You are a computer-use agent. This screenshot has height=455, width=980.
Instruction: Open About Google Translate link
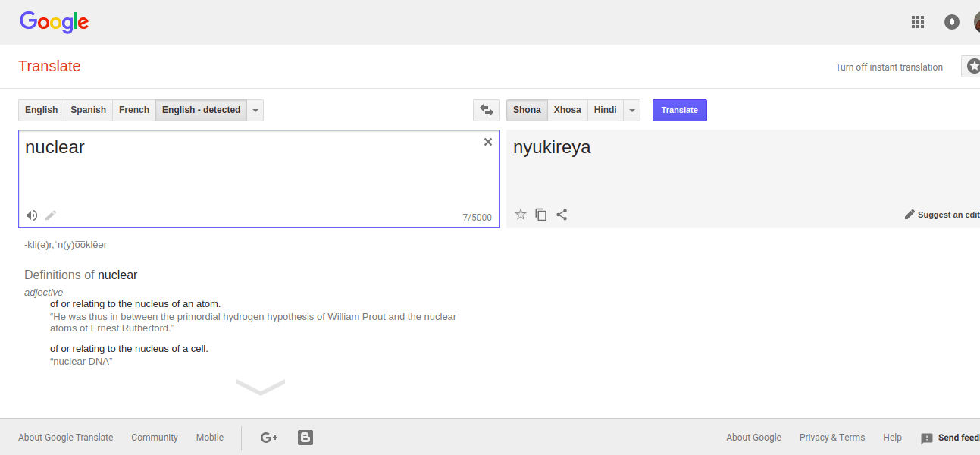click(66, 438)
